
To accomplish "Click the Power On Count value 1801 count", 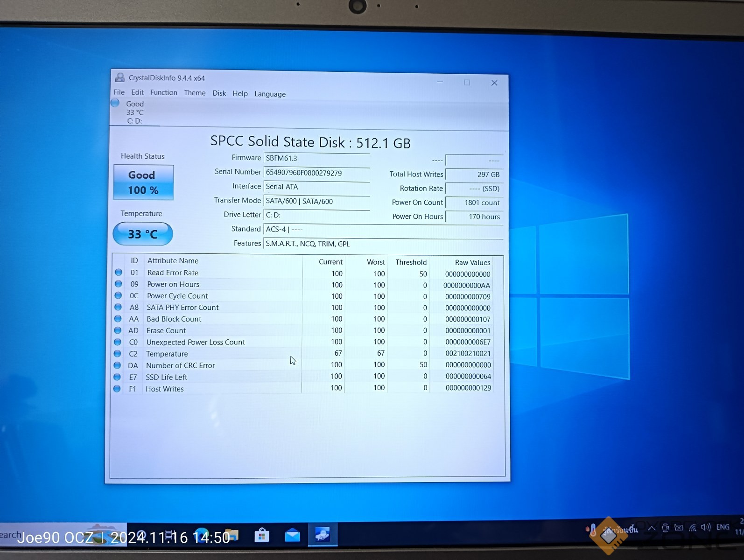I will (474, 203).
